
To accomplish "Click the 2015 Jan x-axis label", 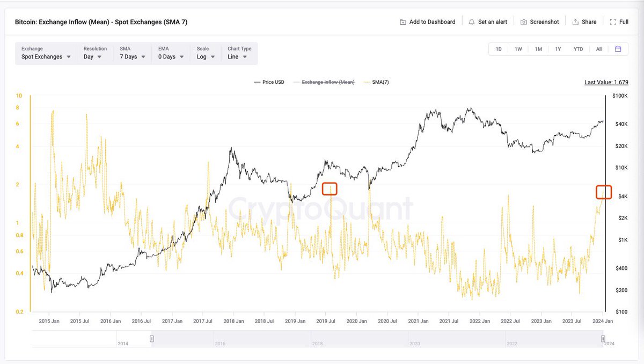I will tap(49, 321).
